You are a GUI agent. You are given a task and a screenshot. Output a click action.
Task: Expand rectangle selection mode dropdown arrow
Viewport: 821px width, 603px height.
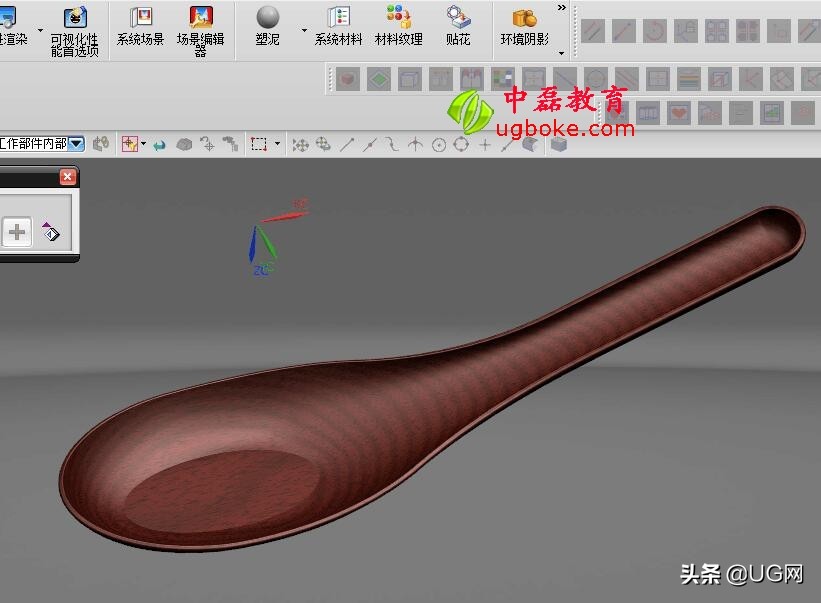(277, 145)
